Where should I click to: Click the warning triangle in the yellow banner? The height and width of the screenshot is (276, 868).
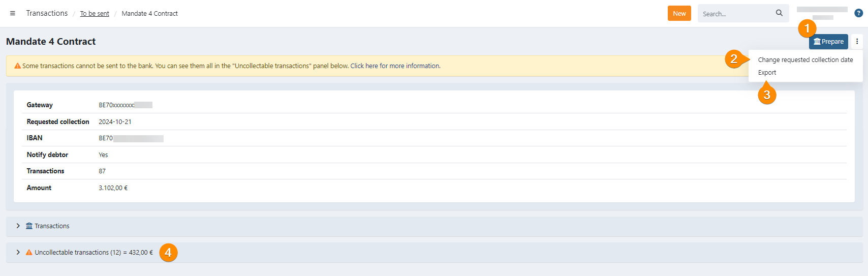coord(17,66)
